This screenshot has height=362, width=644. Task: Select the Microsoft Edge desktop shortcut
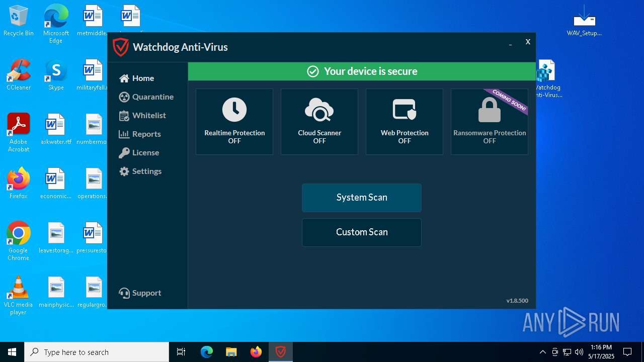click(x=56, y=24)
